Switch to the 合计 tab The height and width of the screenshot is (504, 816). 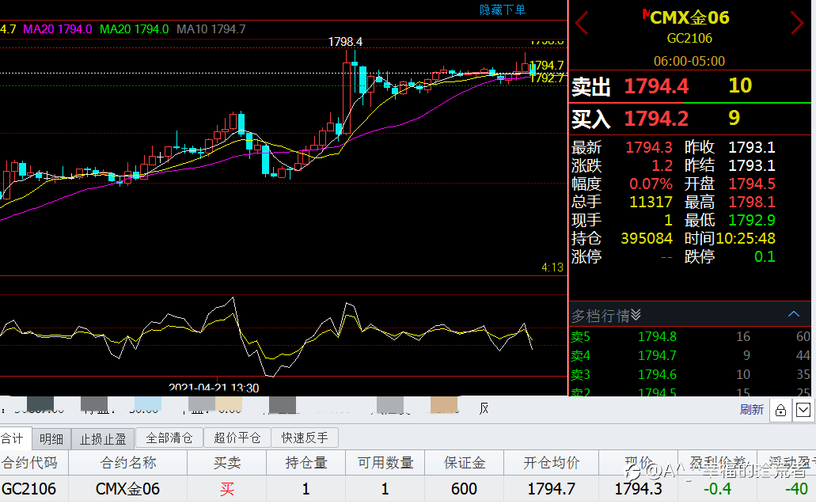pos(14,438)
